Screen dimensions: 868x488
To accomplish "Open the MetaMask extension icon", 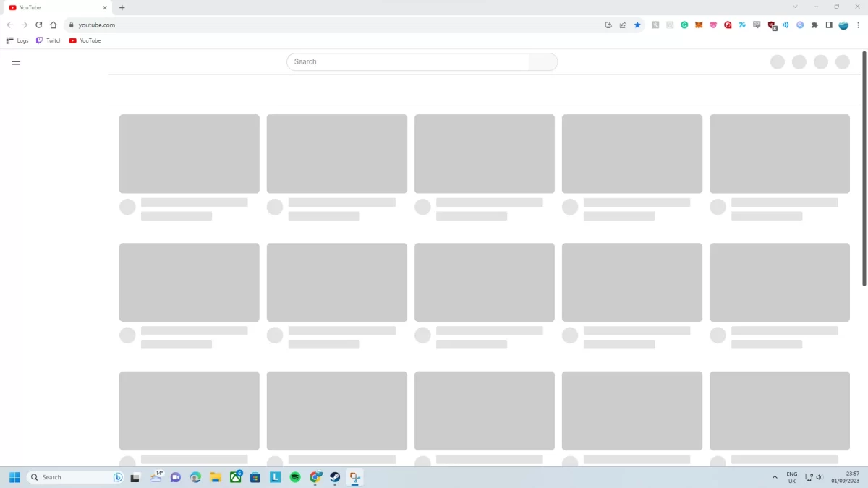I will click(699, 25).
